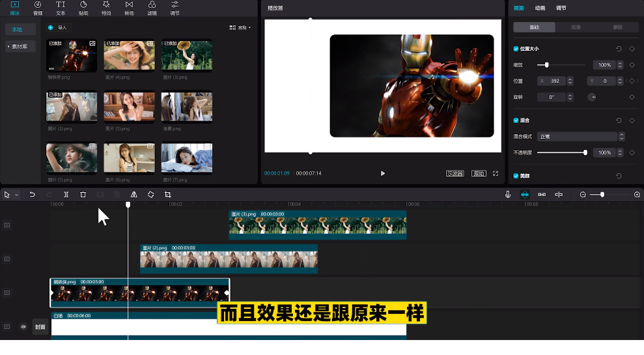Screen dimensions: 644x355
Task: Select the 基础 basic sub-tab
Action: coord(534,27)
